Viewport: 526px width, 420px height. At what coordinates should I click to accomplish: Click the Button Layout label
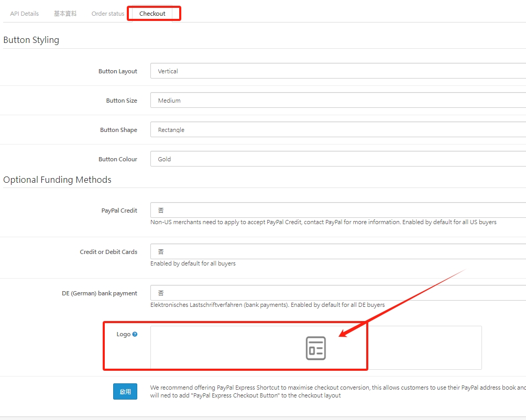[118, 71]
